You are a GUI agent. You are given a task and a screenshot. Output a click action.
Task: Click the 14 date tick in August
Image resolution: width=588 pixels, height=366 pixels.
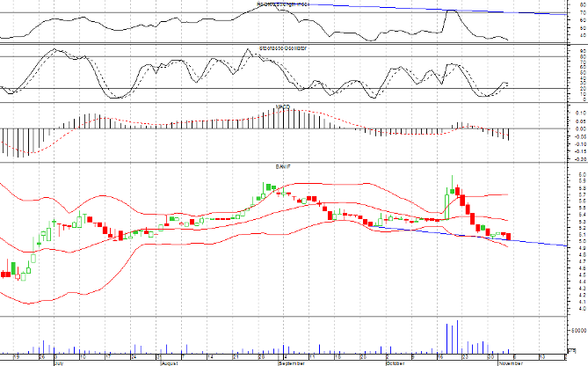click(x=210, y=356)
